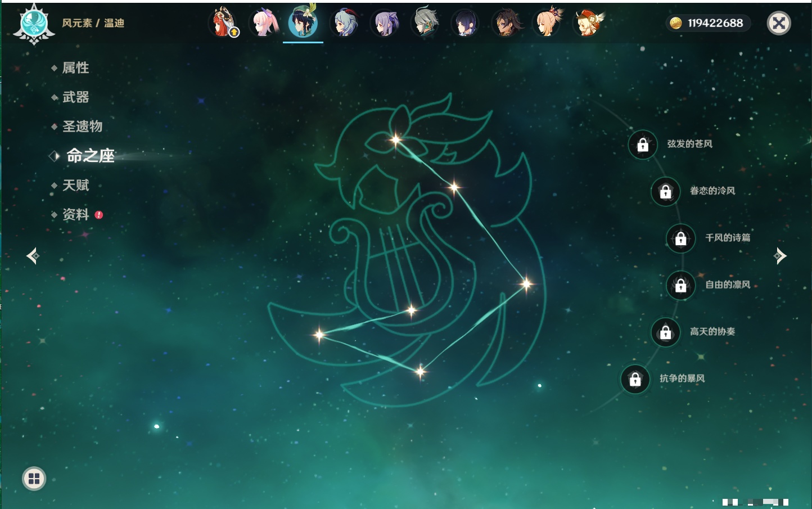Click the 抗争的暴风 constellation label
Image resolution: width=812 pixels, height=509 pixels.
click(x=682, y=378)
